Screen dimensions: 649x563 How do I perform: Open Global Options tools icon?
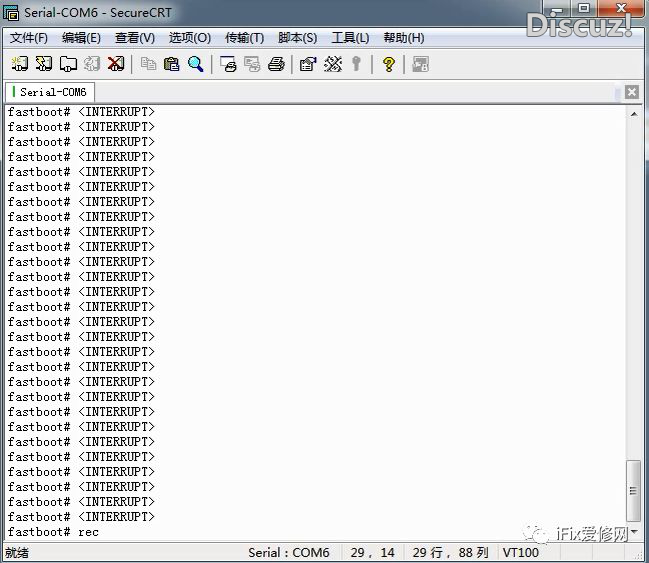tap(333, 64)
